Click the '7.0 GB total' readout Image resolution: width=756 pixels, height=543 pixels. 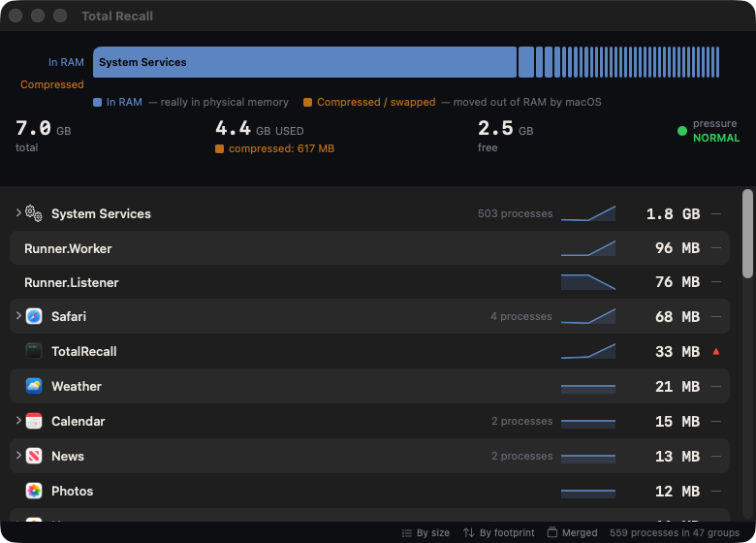coord(44,136)
